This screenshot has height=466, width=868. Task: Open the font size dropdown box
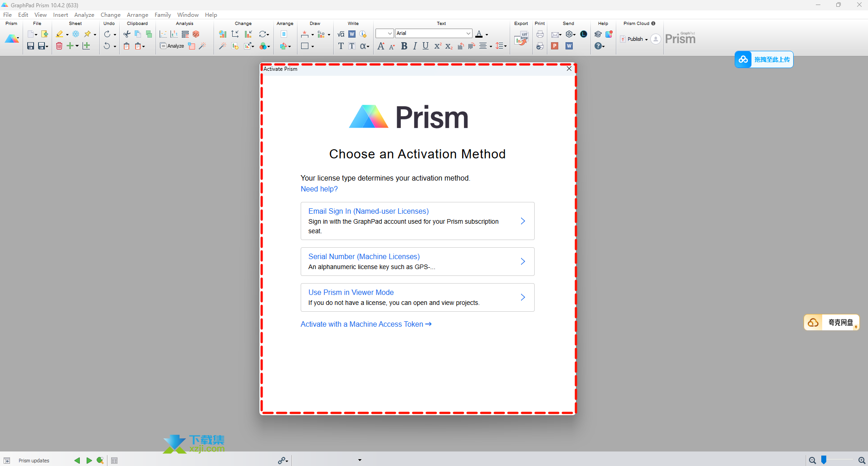point(385,33)
